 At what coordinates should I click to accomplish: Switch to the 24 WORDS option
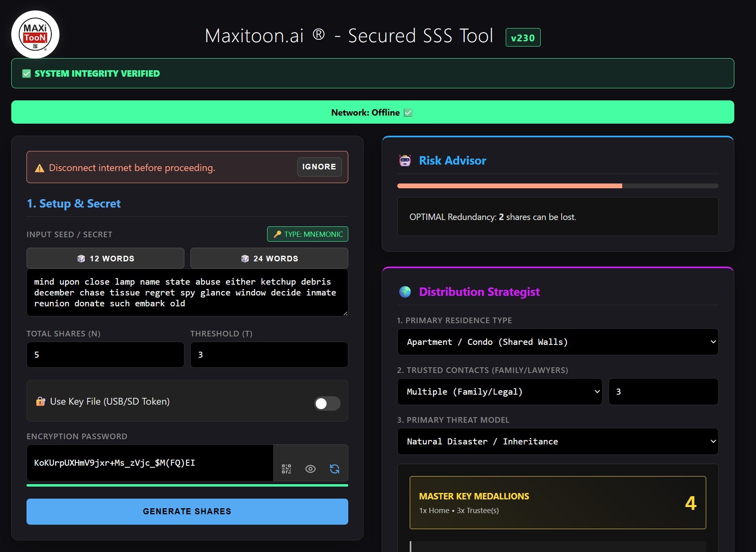pyautogui.click(x=269, y=258)
